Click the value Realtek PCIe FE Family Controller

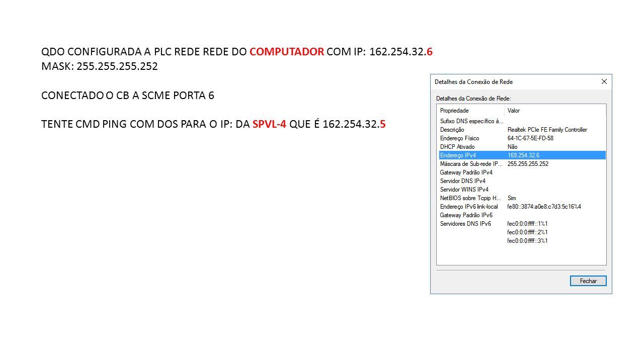coord(547,130)
